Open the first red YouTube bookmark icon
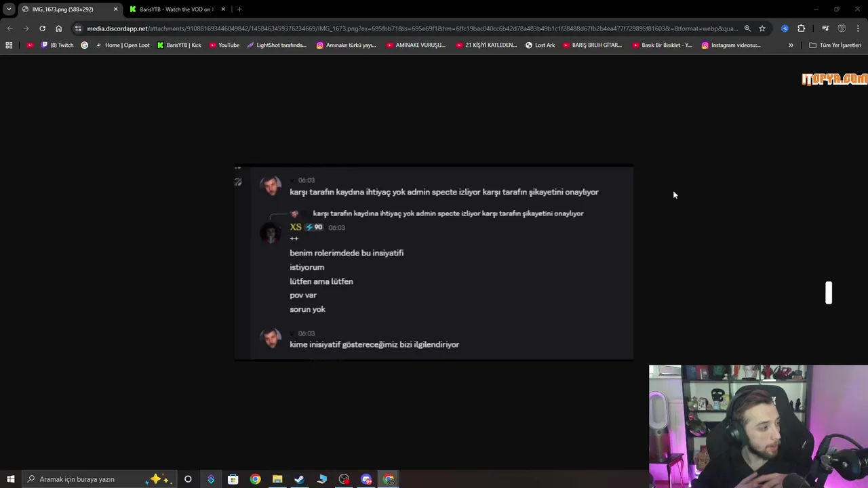 (x=30, y=45)
